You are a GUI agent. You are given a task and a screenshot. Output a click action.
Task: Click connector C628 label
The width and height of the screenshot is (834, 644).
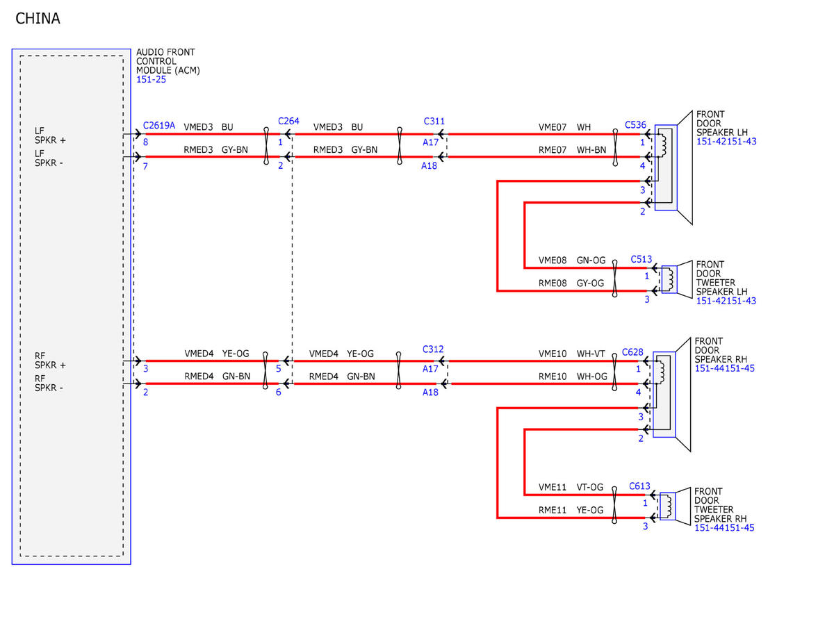pos(632,352)
